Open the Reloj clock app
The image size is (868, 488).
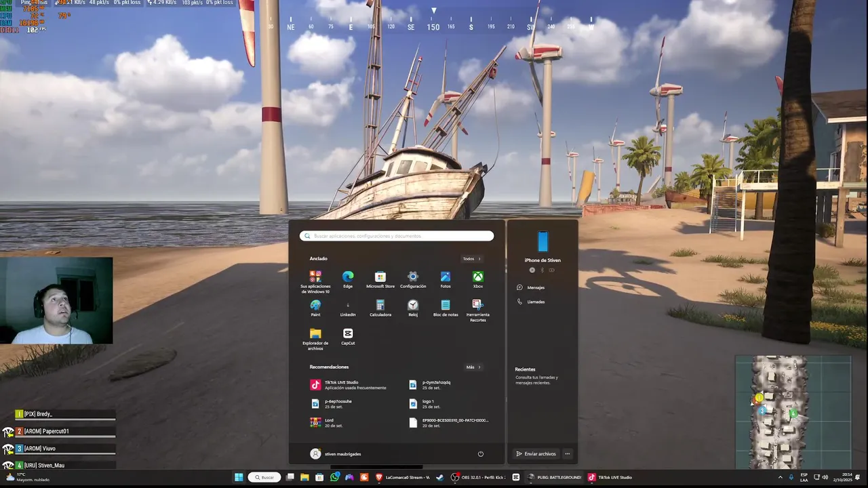tap(413, 308)
